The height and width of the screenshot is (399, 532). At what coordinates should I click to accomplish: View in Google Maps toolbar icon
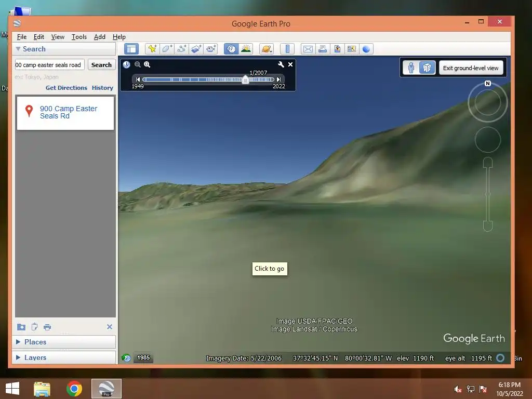pos(352,49)
